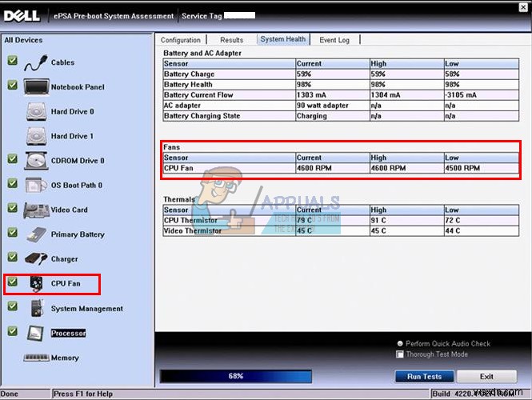Click the 68% test progress bar
Viewport: 532px width, 400px height.
pyautogui.click(x=236, y=376)
